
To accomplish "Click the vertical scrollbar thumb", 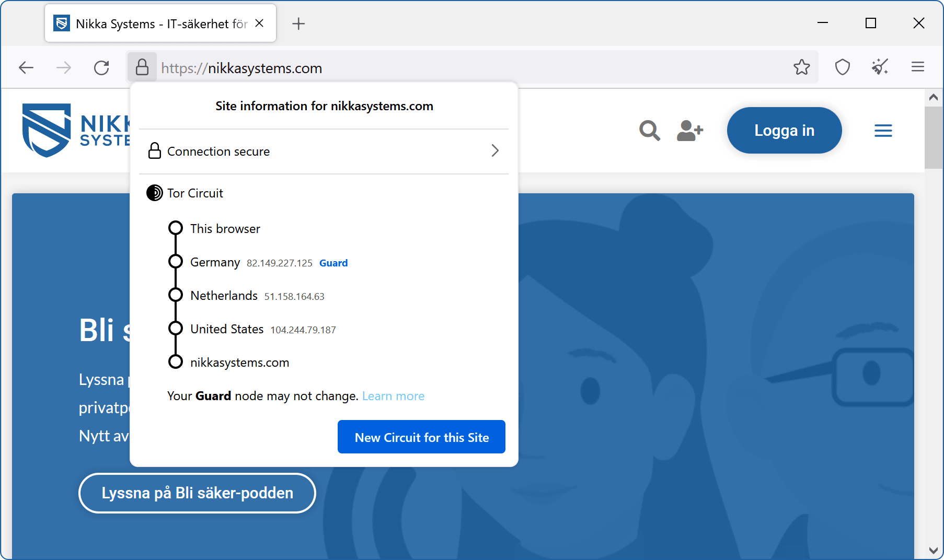I will 934,138.
